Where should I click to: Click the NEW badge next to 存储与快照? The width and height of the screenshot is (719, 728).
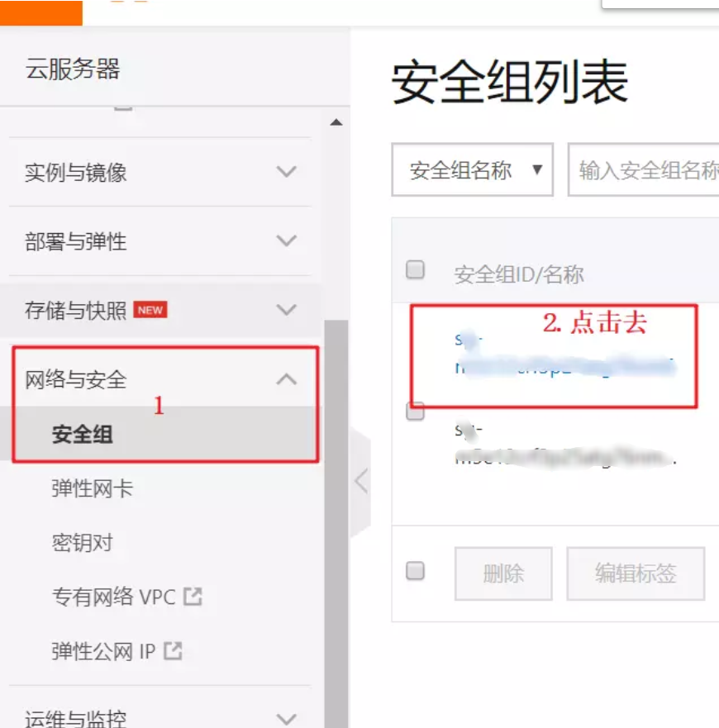150,310
